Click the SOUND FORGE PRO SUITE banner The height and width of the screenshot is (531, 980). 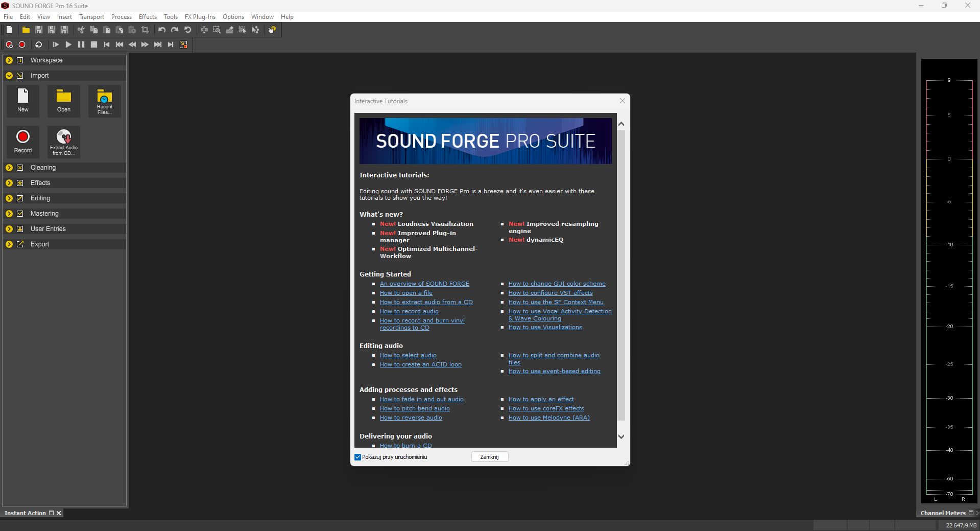[x=486, y=141]
